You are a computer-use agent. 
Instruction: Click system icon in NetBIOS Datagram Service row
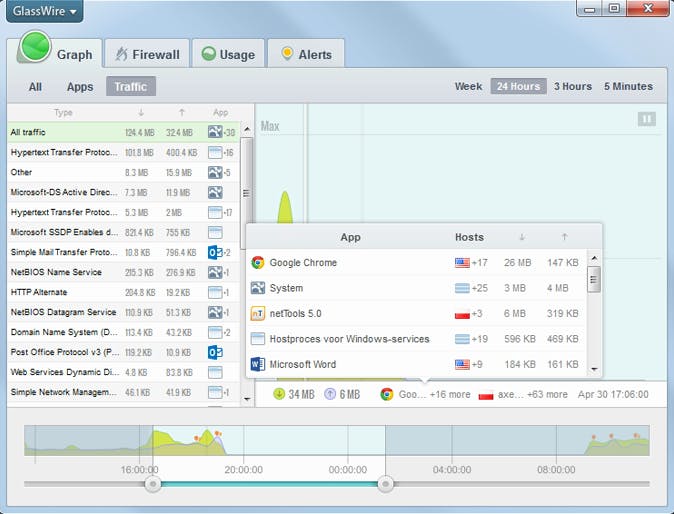point(215,312)
